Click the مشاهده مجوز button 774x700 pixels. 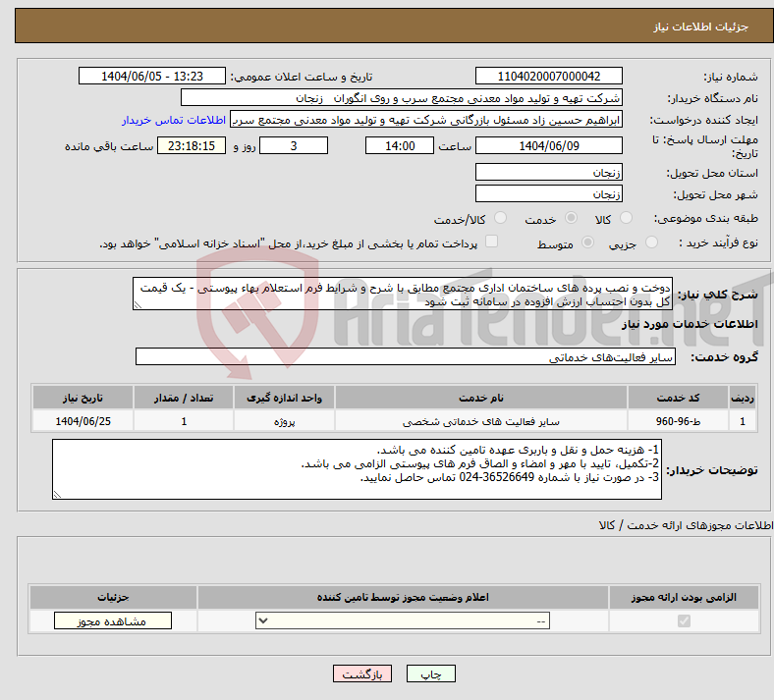(x=113, y=620)
